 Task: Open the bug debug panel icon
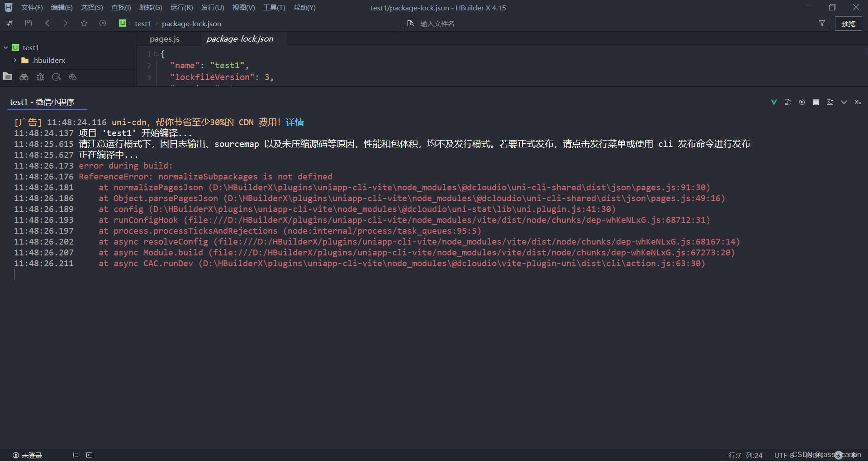(40, 77)
